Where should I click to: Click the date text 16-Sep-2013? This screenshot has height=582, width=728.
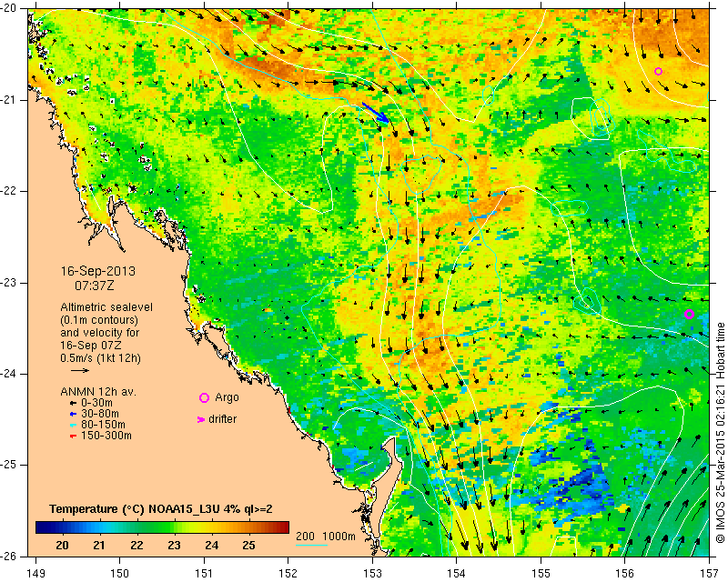pyautogui.click(x=98, y=271)
